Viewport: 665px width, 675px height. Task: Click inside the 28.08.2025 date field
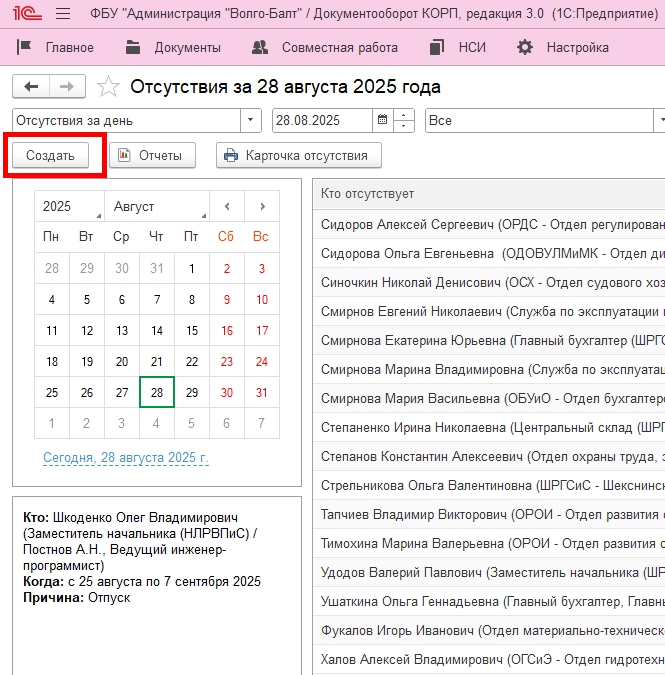point(320,121)
